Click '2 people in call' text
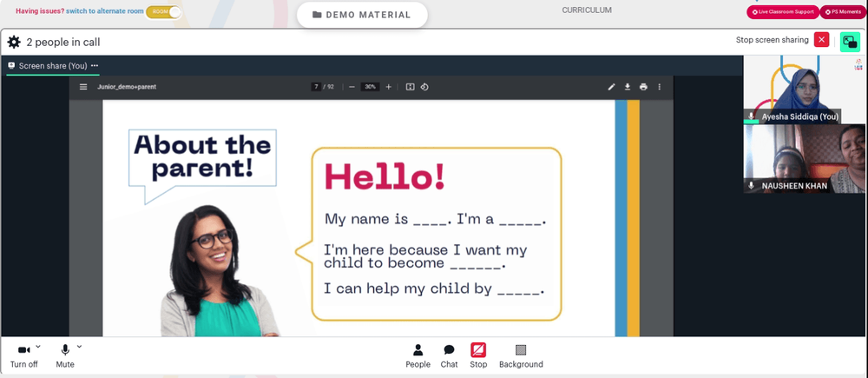 (63, 42)
